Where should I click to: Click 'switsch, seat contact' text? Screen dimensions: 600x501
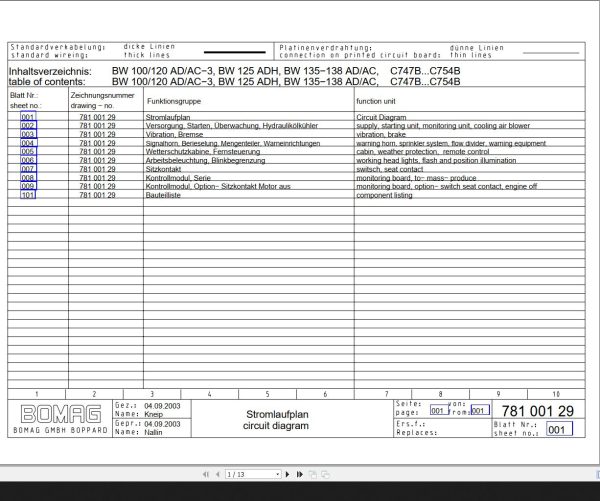pyautogui.click(x=390, y=169)
